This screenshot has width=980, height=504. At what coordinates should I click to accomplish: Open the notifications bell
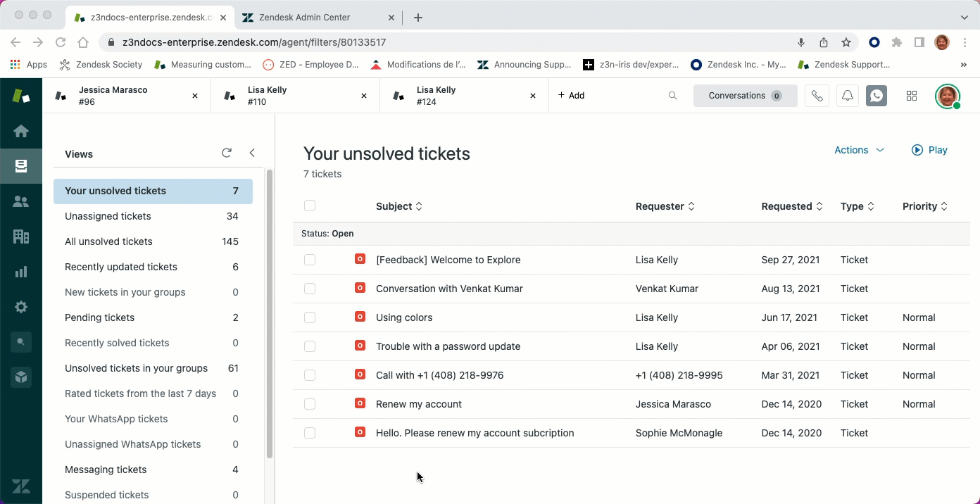tap(847, 95)
